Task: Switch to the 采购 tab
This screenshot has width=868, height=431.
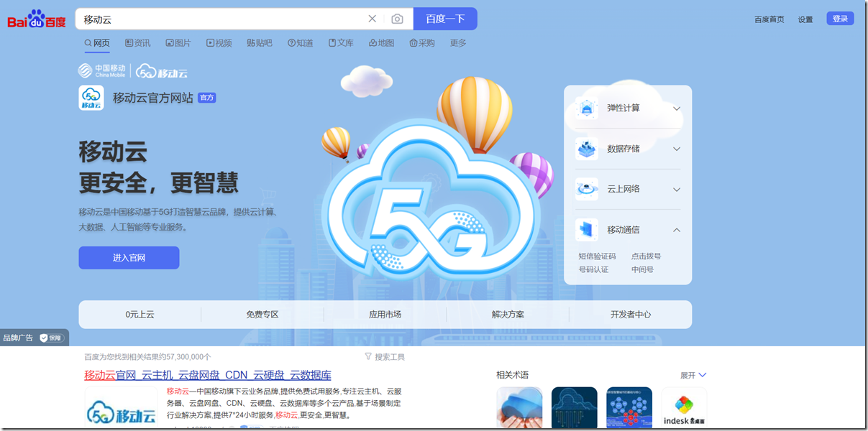Action: point(422,43)
